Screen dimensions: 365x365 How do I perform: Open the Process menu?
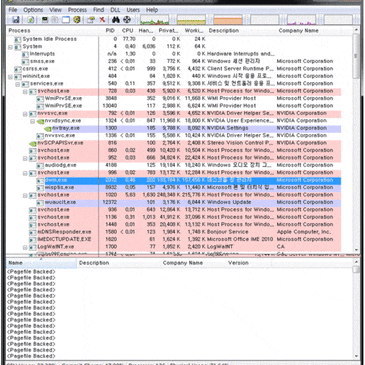click(x=77, y=10)
